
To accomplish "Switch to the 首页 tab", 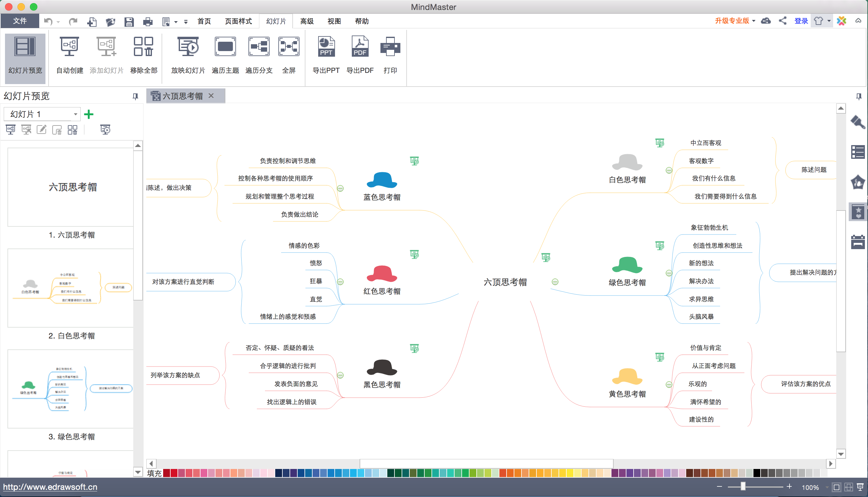I will (x=204, y=21).
